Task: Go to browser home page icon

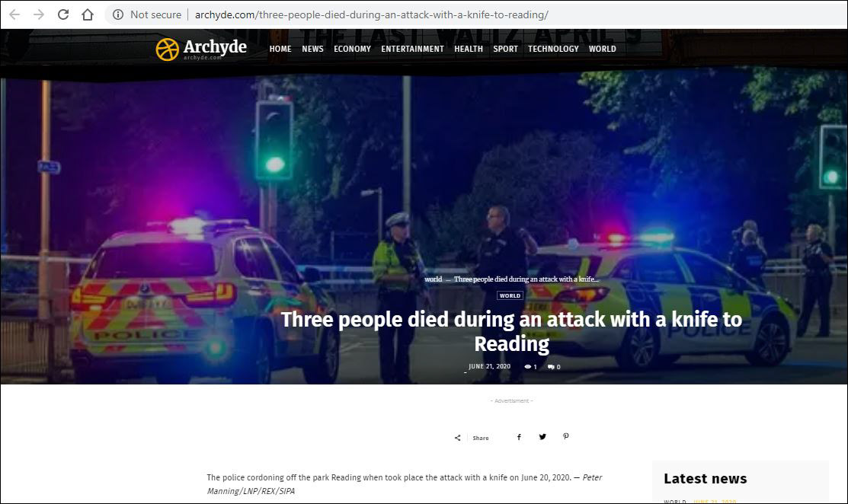Action: click(88, 14)
